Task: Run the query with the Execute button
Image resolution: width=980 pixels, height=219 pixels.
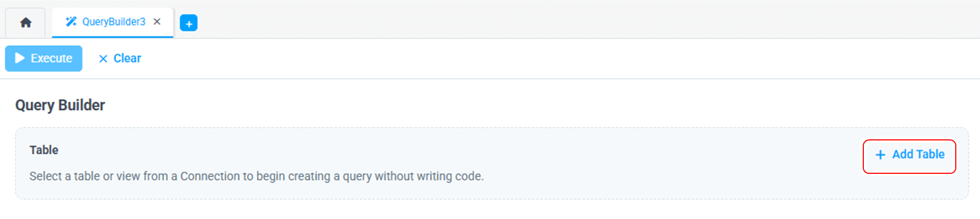Action: pyautogui.click(x=44, y=58)
